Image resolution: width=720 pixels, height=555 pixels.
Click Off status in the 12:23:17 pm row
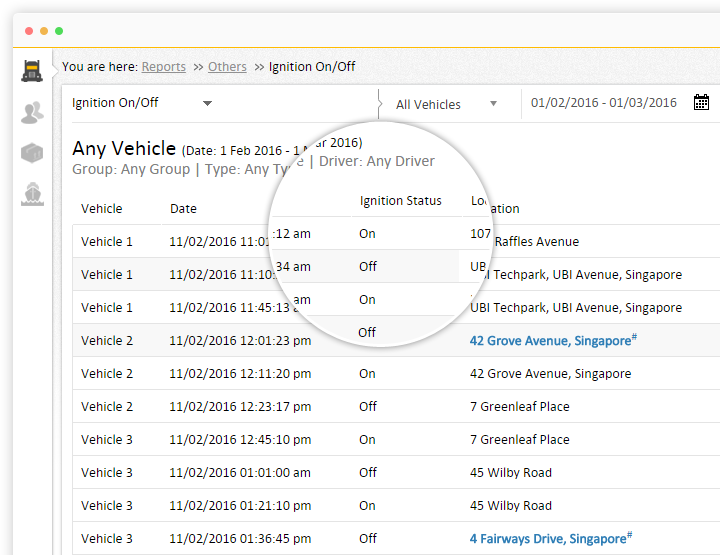pyautogui.click(x=368, y=406)
